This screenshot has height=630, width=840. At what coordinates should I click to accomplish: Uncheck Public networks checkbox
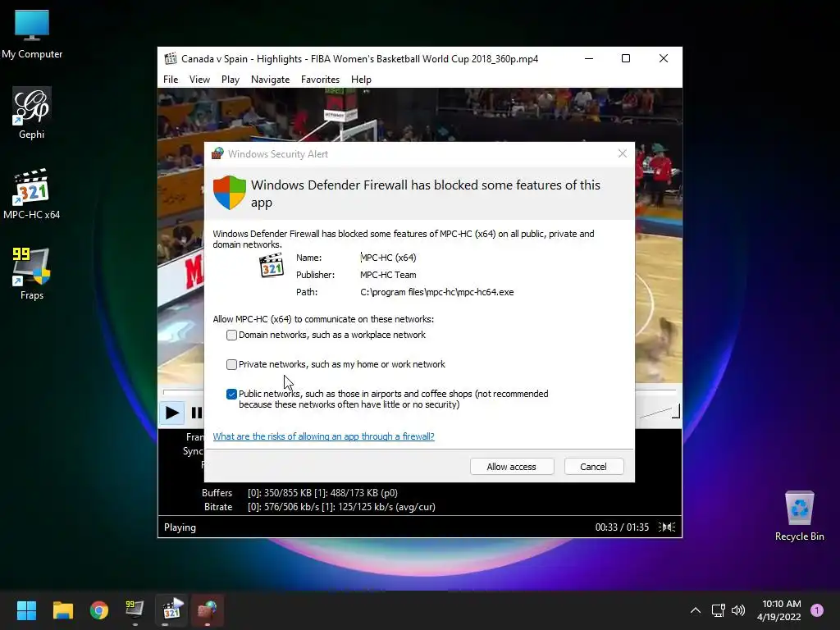click(231, 395)
